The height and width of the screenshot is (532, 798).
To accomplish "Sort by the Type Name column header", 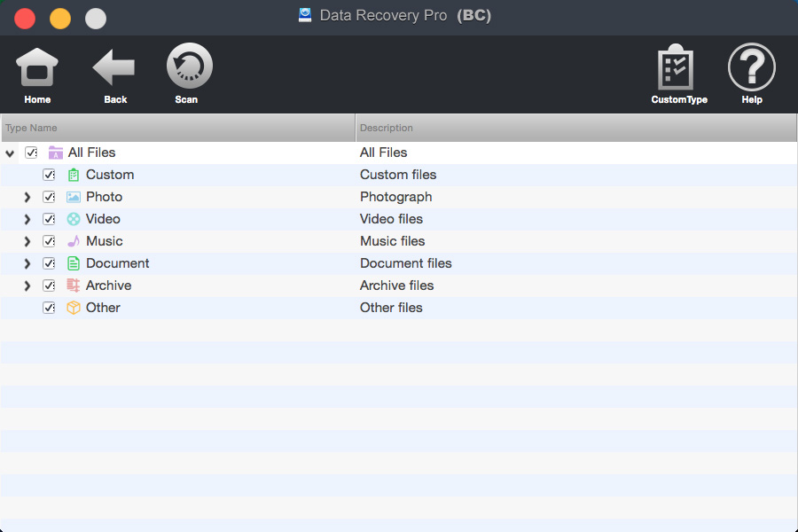I will [178, 128].
